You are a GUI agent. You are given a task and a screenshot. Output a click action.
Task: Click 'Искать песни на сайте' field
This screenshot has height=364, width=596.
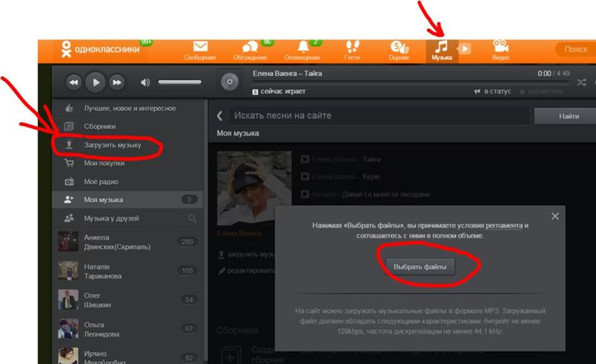coord(379,116)
